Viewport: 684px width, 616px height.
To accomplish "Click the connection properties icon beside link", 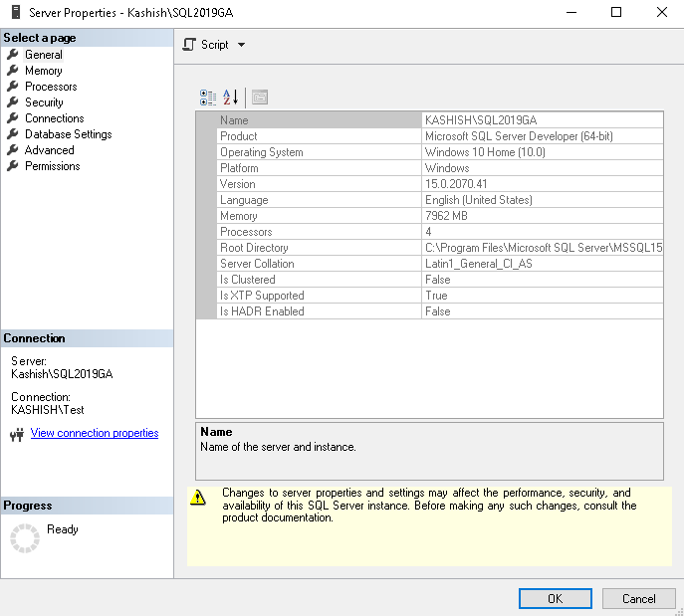I will [17, 434].
